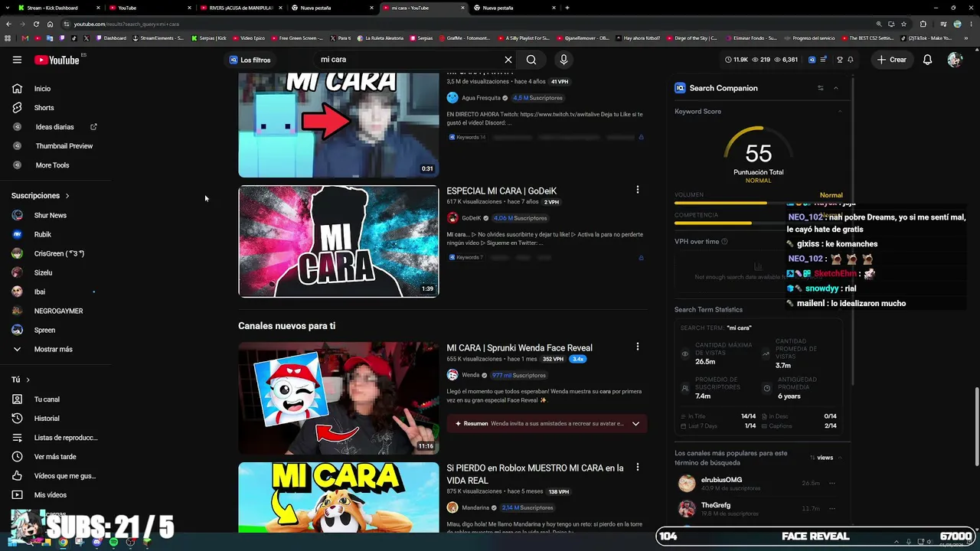Visit the Mandarina channel
Screen dimensions: 980x551
point(475,507)
